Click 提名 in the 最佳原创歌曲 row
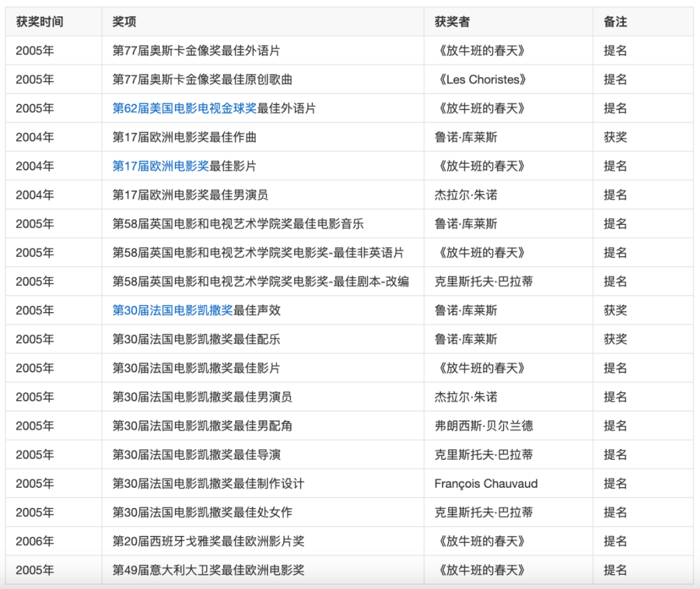Image resolution: width=700 pixels, height=589 pixels. 615,79
